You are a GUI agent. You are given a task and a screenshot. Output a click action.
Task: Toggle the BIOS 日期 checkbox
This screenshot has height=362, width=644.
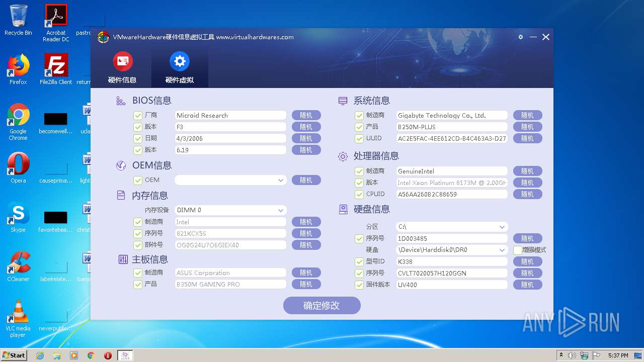(138, 138)
